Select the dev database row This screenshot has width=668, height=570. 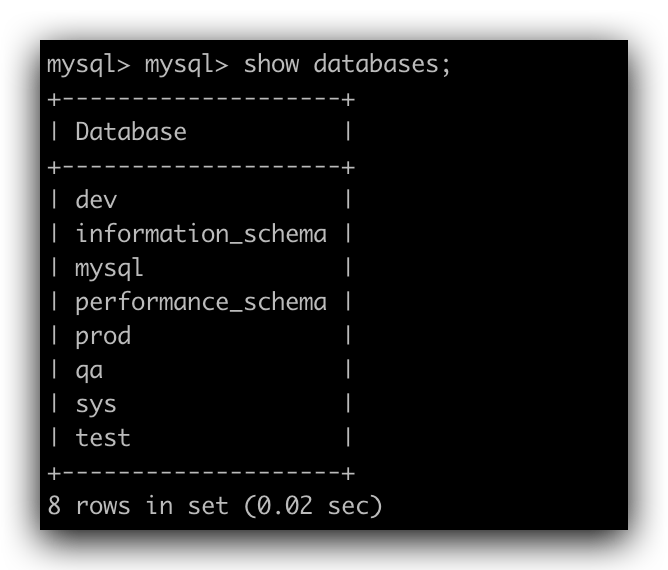tap(96, 200)
